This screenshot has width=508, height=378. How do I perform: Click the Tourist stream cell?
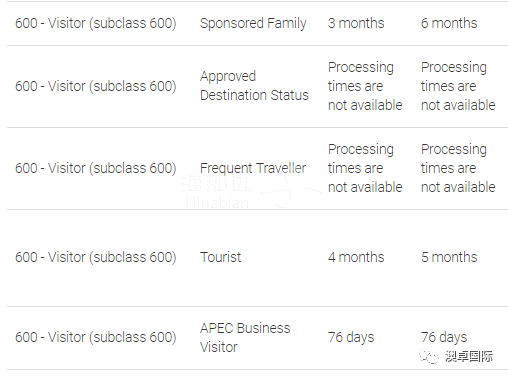[220, 257]
